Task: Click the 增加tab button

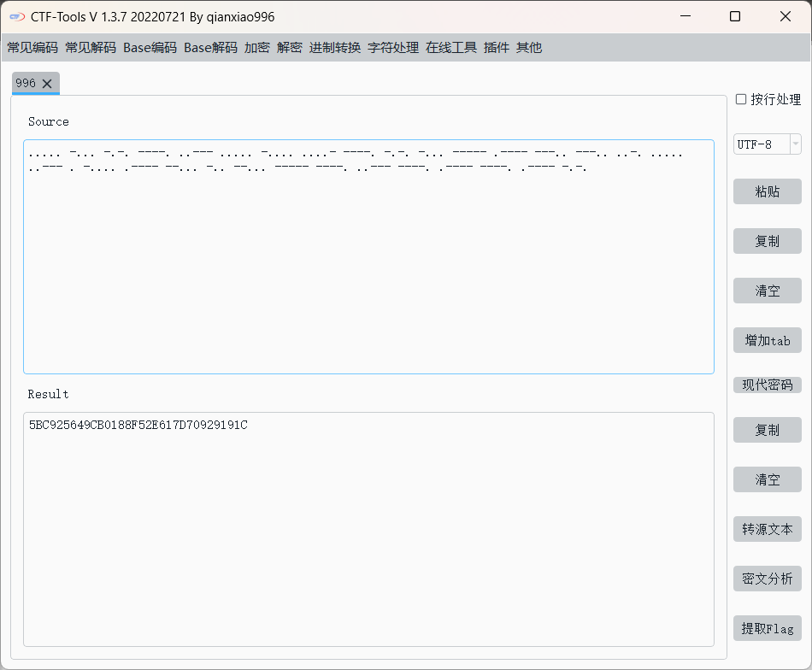Action: point(767,340)
